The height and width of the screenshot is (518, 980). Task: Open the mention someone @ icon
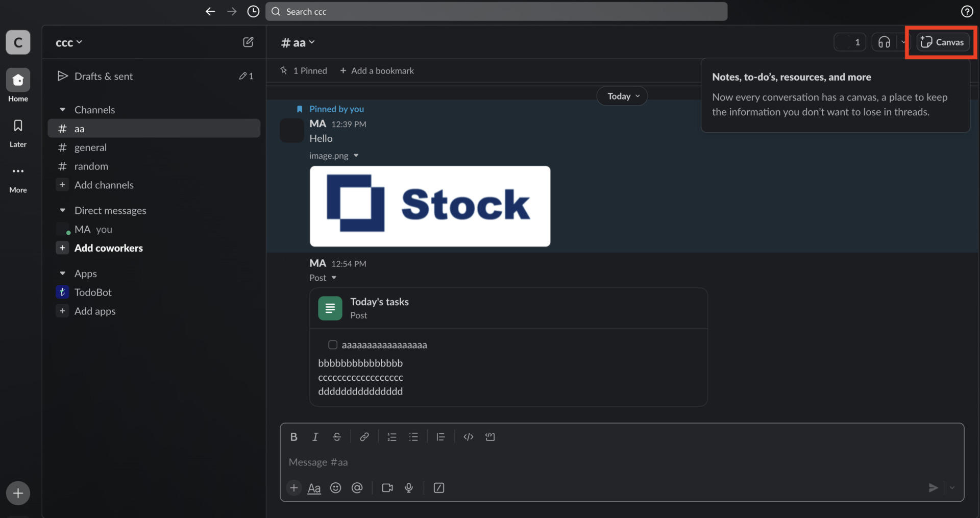click(357, 488)
